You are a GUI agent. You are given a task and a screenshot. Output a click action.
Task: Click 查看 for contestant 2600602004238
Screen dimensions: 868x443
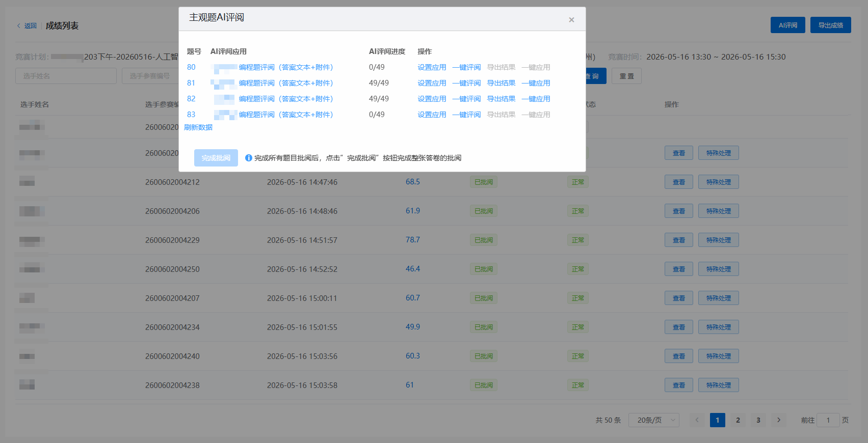[679, 385]
